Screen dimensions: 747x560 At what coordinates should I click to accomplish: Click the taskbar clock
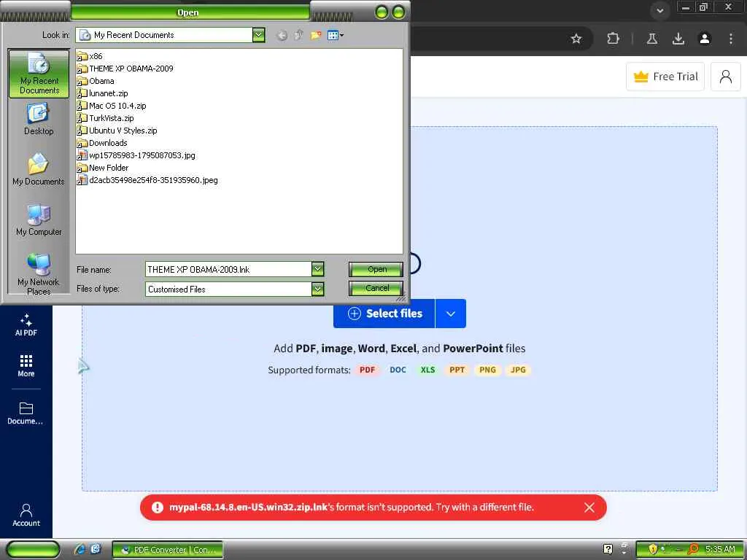(720, 550)
